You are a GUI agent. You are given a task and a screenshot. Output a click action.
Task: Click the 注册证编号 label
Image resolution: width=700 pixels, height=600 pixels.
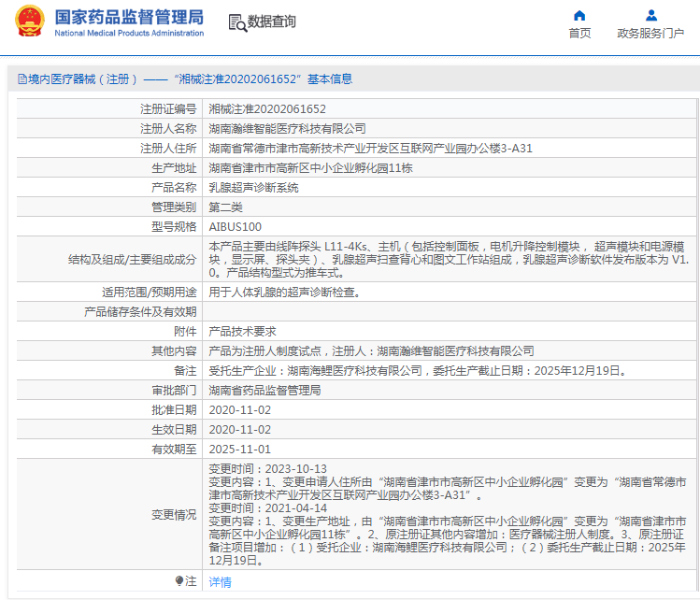pos(168,109)
